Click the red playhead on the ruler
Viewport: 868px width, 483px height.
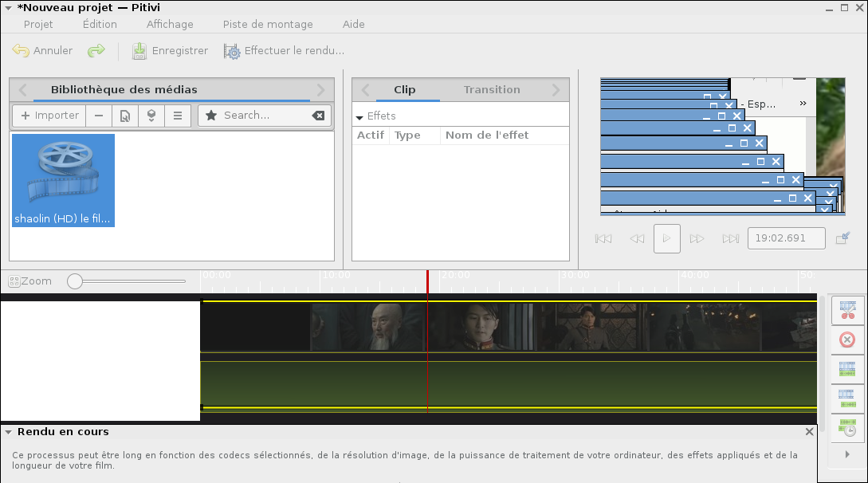coord(427,281)
